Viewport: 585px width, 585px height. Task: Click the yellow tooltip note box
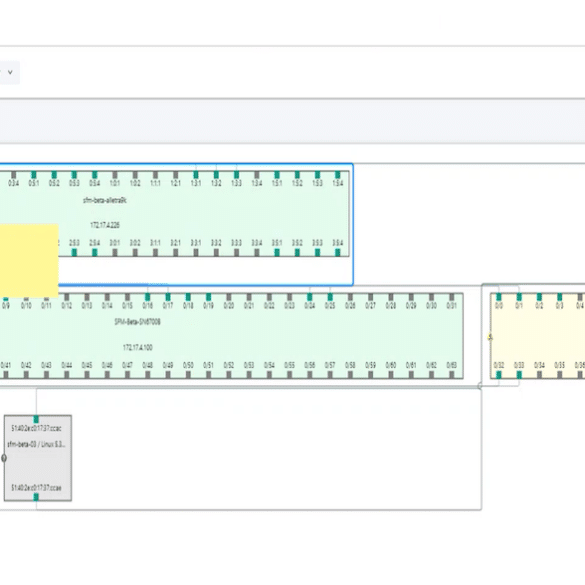click(x=29, y=261)
